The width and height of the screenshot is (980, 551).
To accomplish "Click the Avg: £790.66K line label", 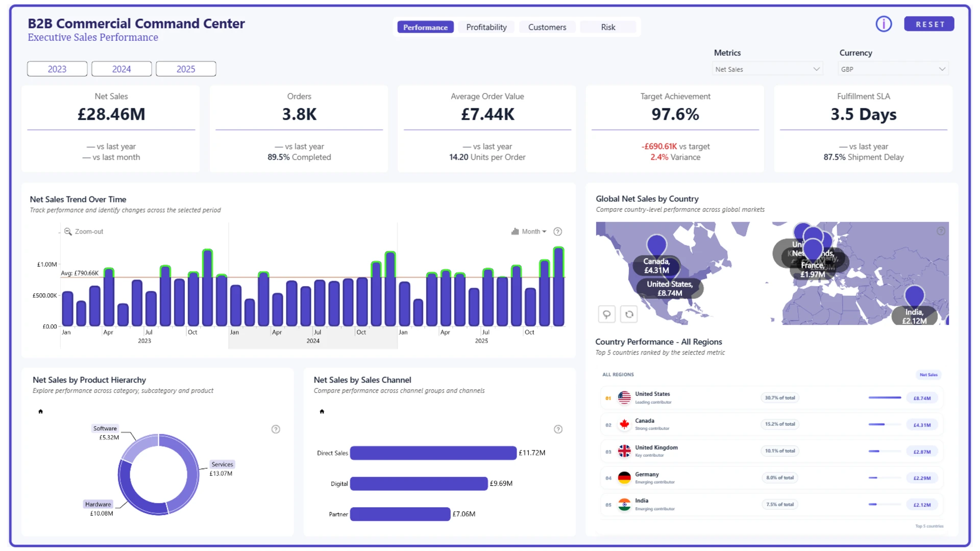I will click(80, 273).
